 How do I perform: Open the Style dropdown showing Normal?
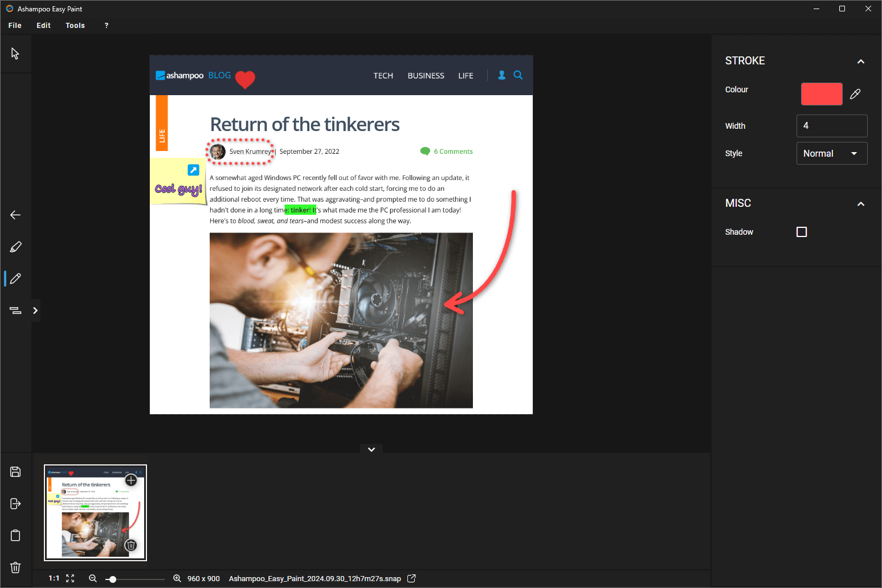tap(832, 153)
